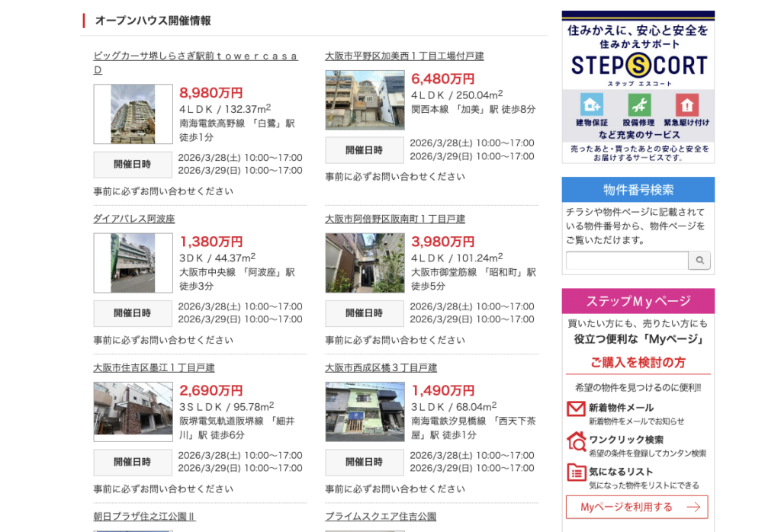Click the magnifying glass search icon

coord(699,260)
